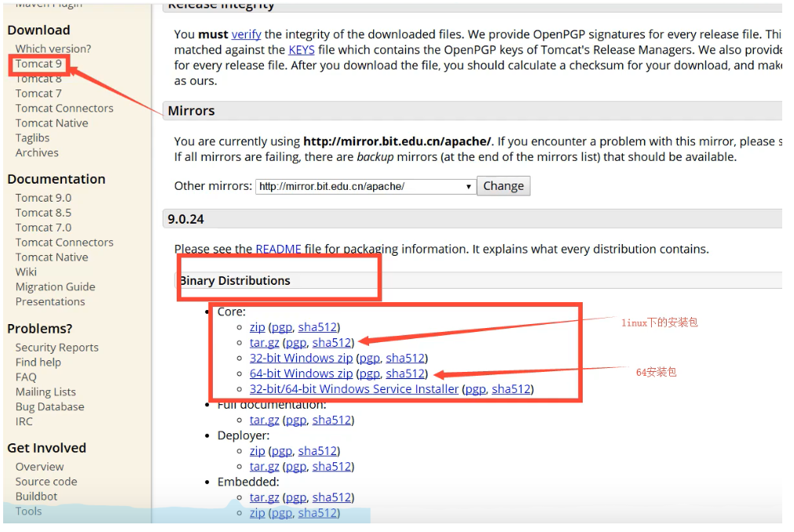
Task: Download the Deployer zip package
Action: point(258,451)
